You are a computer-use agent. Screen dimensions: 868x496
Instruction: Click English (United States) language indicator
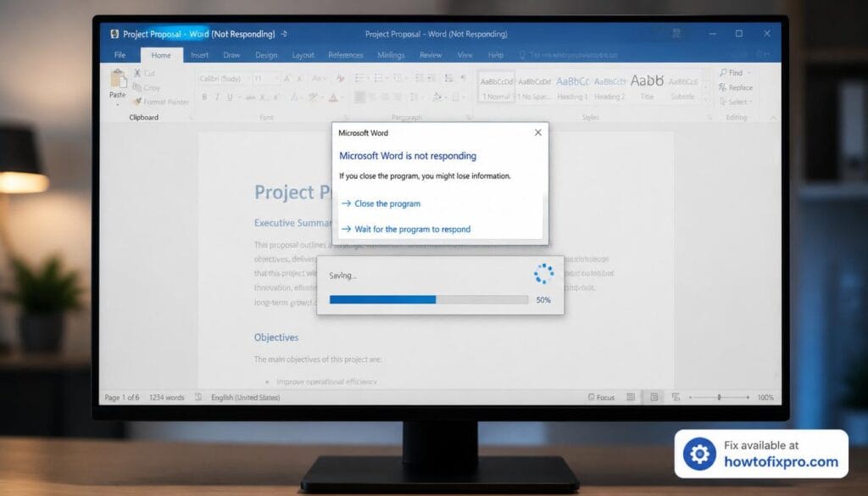245,398
